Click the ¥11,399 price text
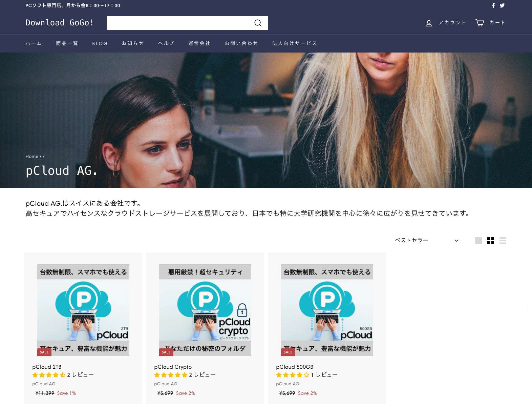This screenshot has height=408, width=532. click(x=45, y=393)
